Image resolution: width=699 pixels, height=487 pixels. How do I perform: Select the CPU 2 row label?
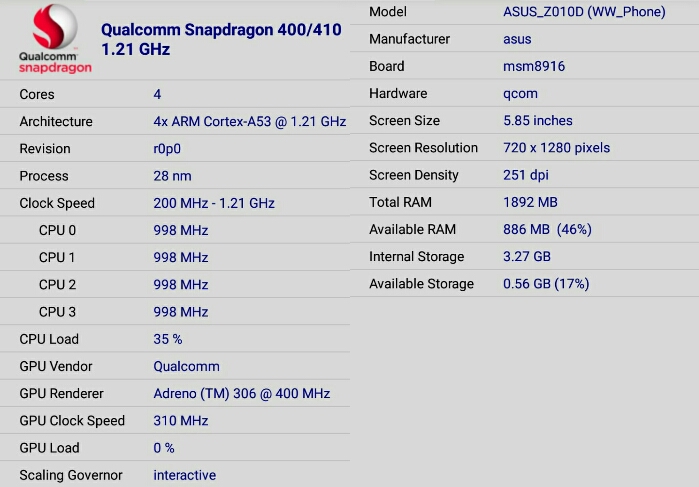click(57, 285)
